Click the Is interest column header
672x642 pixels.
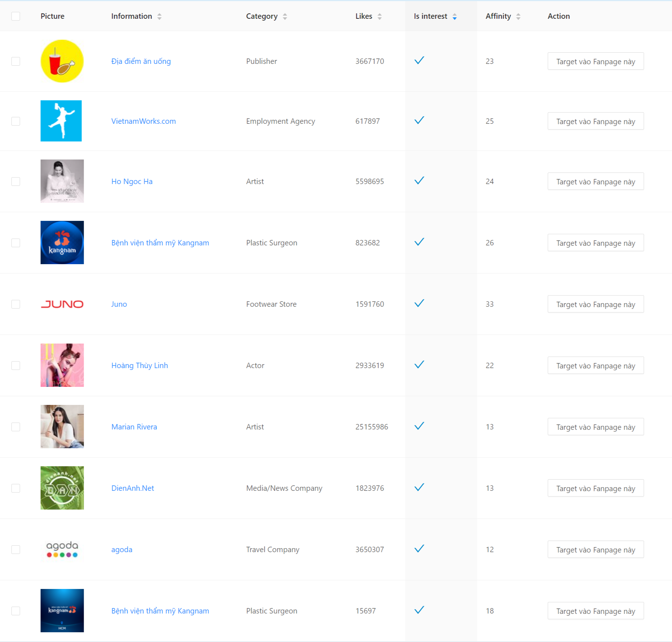(x=430, y=16)
